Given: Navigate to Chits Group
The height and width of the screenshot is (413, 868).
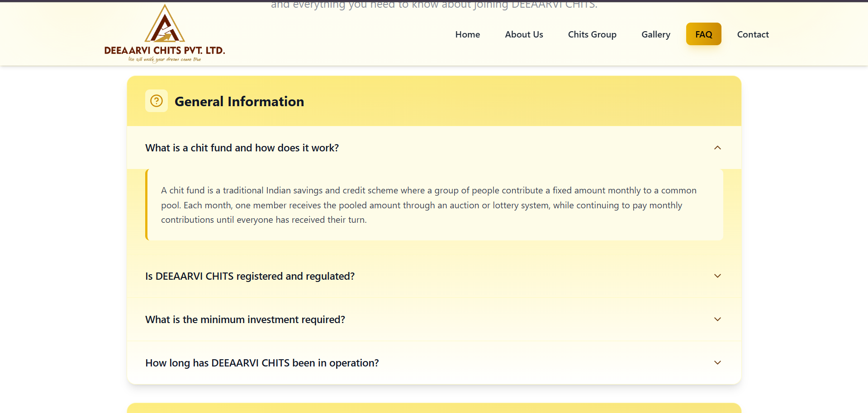Looking at the screenshot, I should (x=592, y=34).
